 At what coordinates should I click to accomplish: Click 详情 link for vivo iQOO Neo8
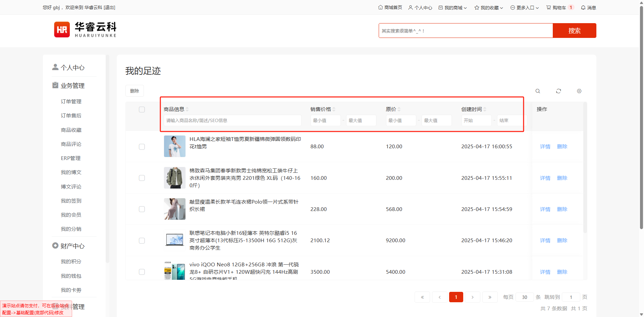pyautogui.click(x=545, y=272)
